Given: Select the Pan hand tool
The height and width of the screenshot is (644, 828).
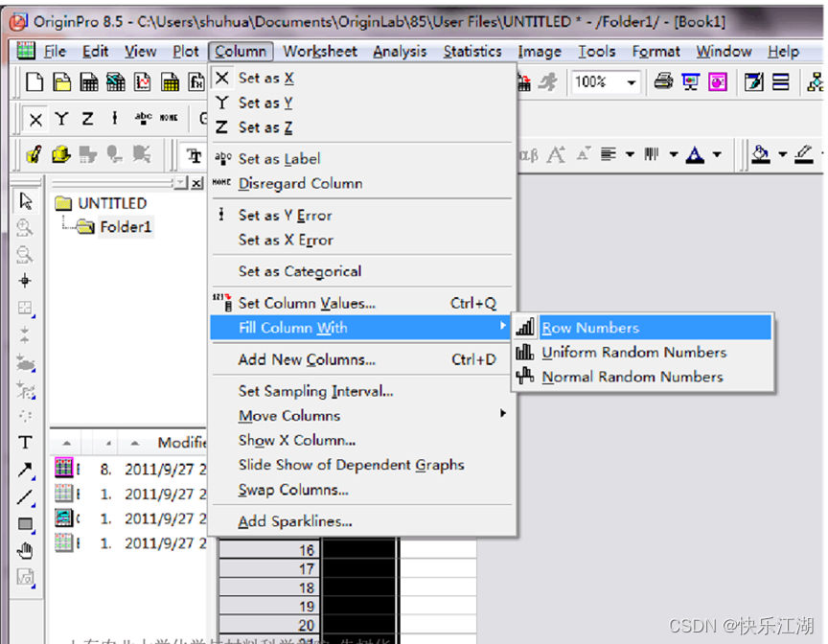Looking at the screenshot, I should [25, 551].
